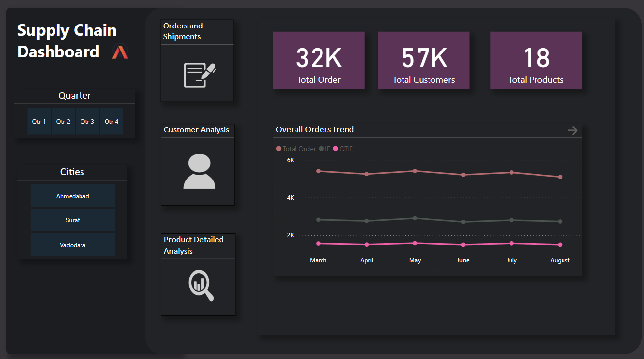
Task: Select the Qtr 2 slicer button
Action: [63, 122]
